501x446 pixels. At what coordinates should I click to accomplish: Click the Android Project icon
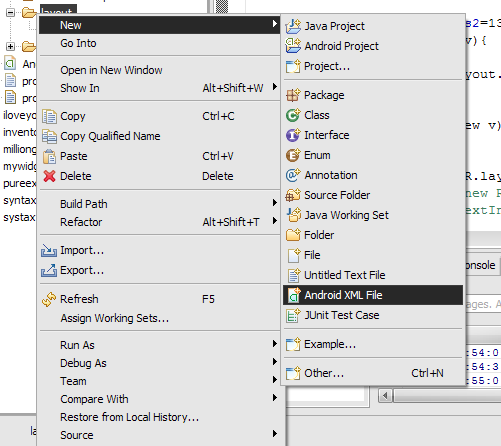click(x=293, y=46)
